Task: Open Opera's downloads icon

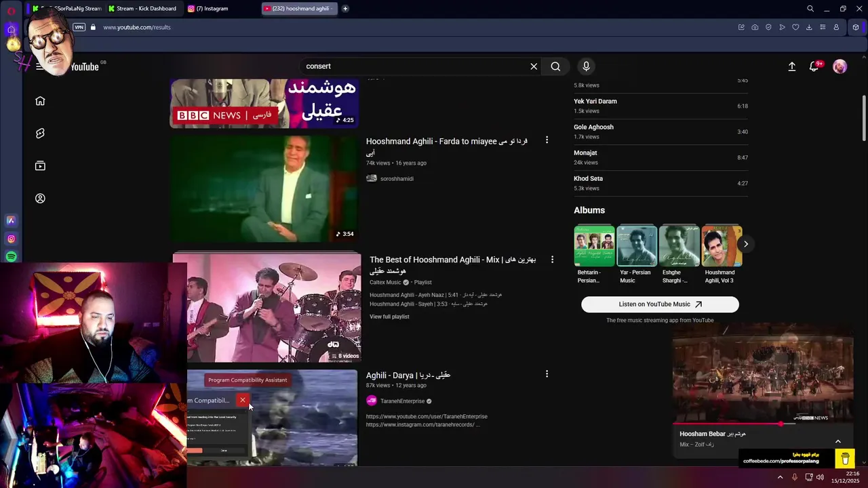Action: tap(809, 27)
